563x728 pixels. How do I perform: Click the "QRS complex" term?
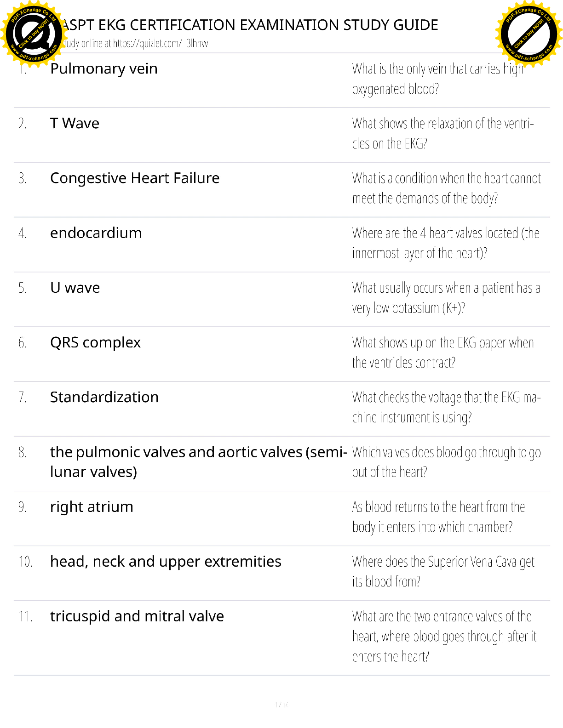tap(95, 342)
